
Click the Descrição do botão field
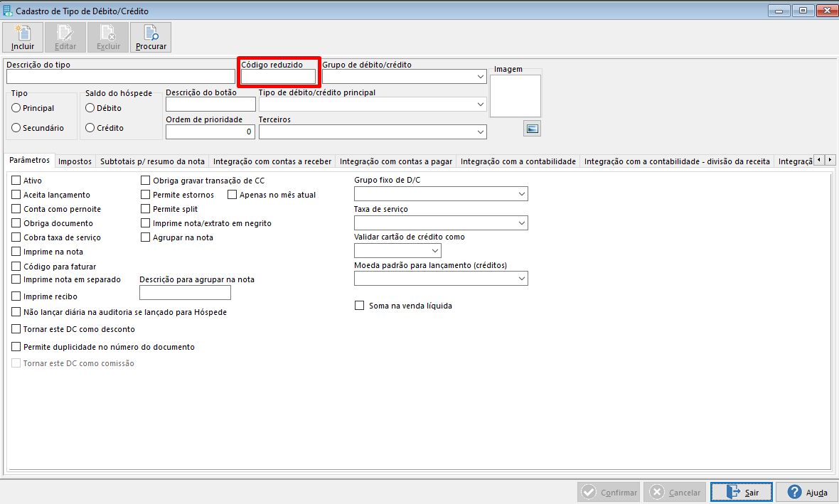(x=211, y=104)
